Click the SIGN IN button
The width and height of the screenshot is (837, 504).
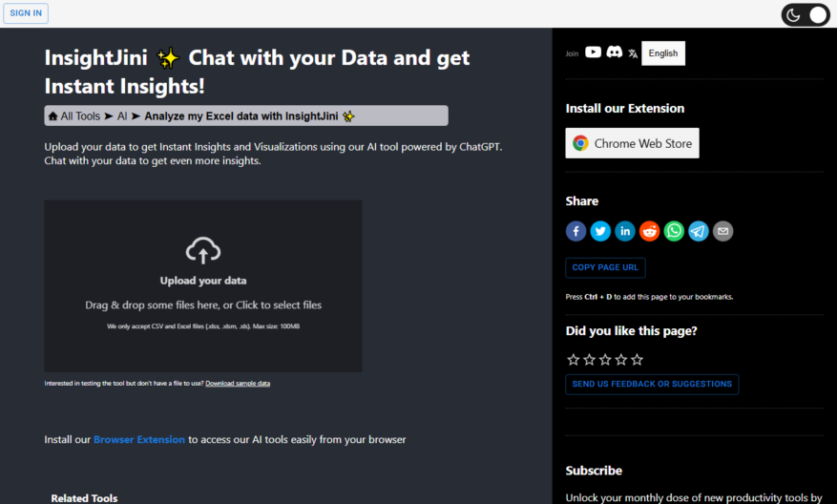coord(26,12)
